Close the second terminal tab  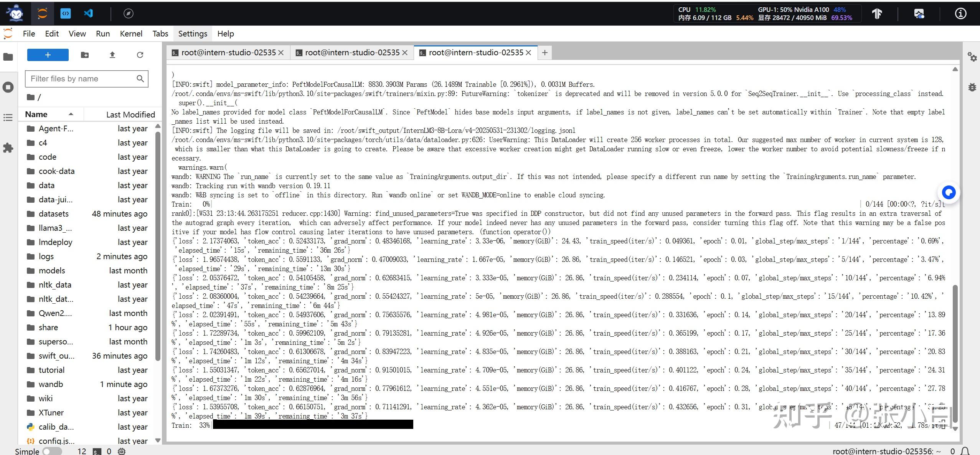tap(405, 53)
